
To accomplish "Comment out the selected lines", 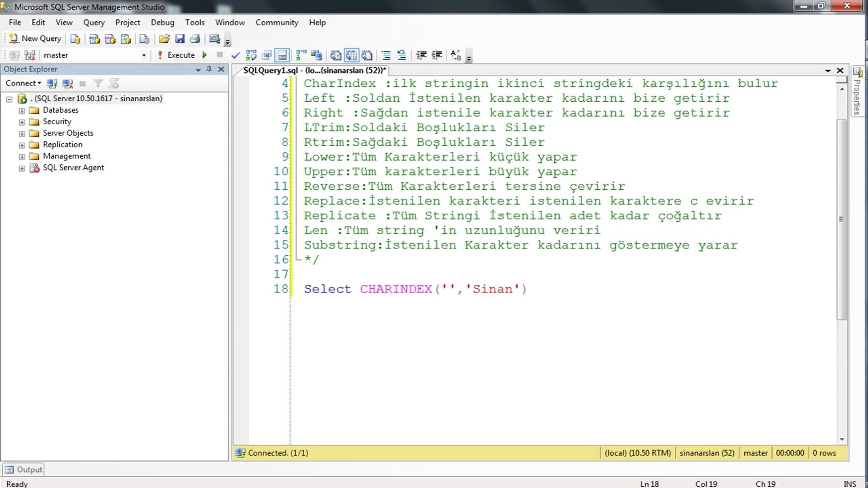I will tap(386, 55).
